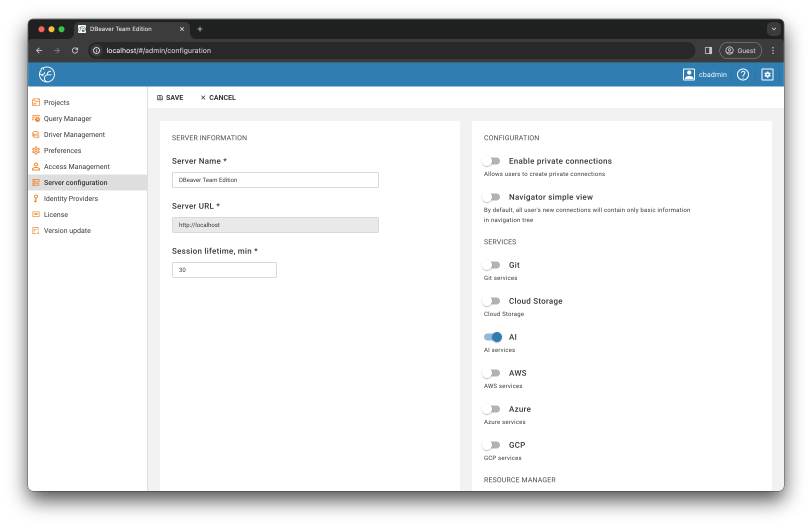This screenshot has width=812, height=528.
Task: Click the SAVE button
Action: (170, 97)
